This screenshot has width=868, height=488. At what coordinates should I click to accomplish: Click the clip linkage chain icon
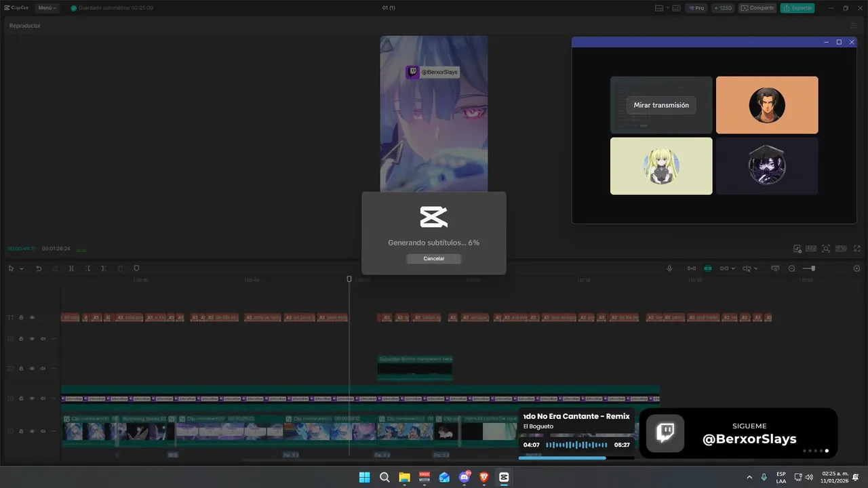point(724,268)
